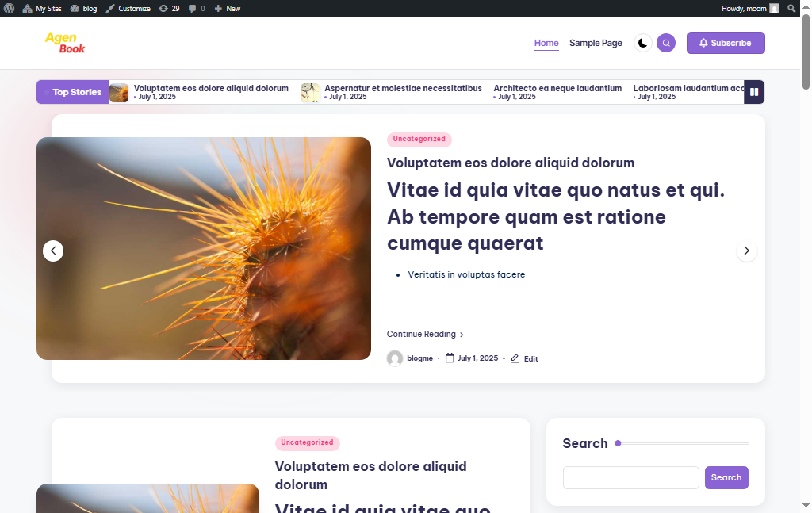Select the Home navigation tab

tap(546, 43)
